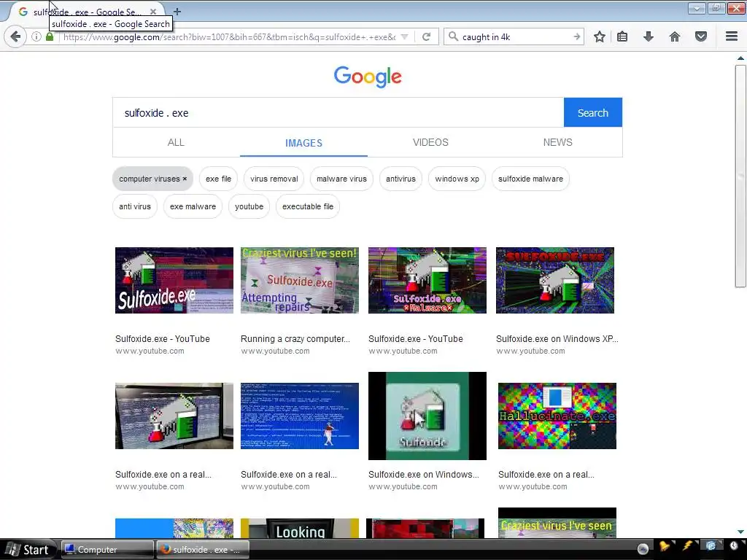Click the round globe tray icon
The width and height of the screenshot is (747, 560).
[643, 549]
